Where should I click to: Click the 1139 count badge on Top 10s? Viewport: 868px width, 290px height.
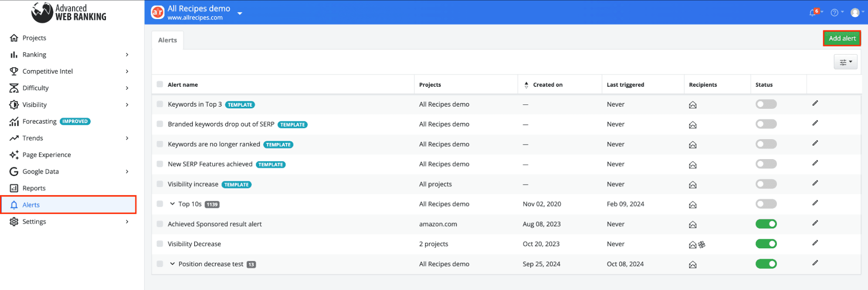point(212,205)
